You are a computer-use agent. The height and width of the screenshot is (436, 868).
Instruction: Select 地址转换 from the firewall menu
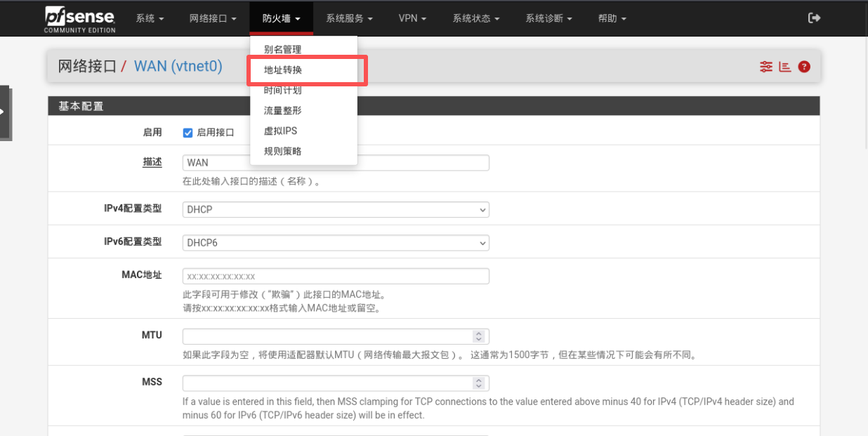[x=283, y=70]
